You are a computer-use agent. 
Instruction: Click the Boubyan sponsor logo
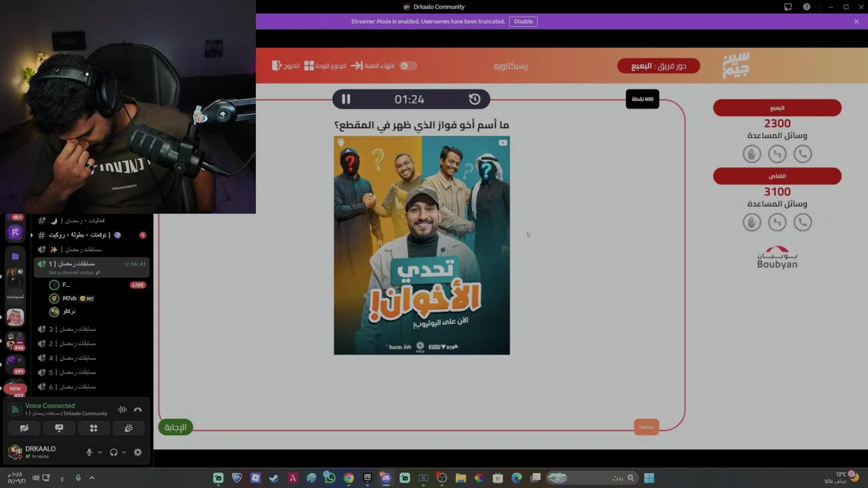pyautogui.click(x=777, y=257)
